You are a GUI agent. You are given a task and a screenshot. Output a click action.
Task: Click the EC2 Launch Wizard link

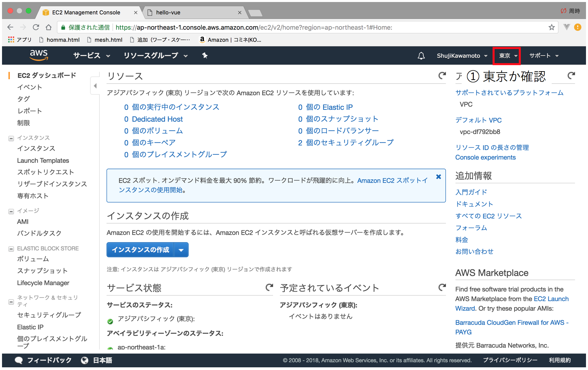click(512, 304)
